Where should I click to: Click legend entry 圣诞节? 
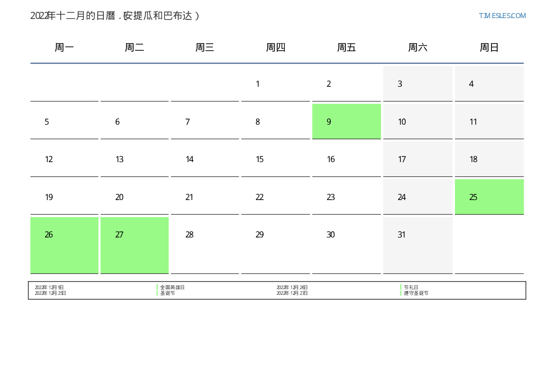click(168, 293)
